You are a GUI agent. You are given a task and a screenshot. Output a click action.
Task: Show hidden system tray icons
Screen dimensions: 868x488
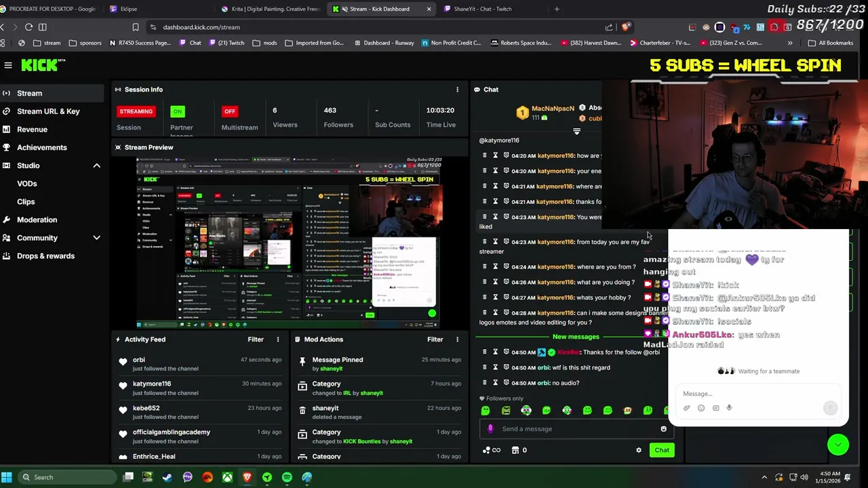(x=764, y=477)
